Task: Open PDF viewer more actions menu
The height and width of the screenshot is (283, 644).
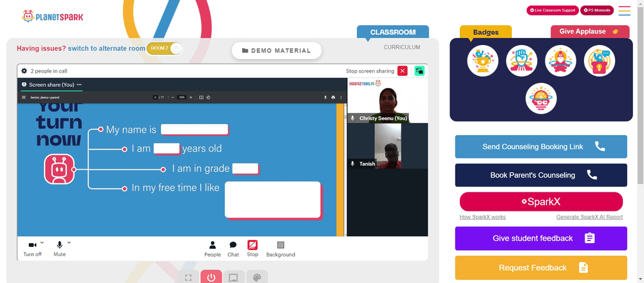Action: pos(341,98)
